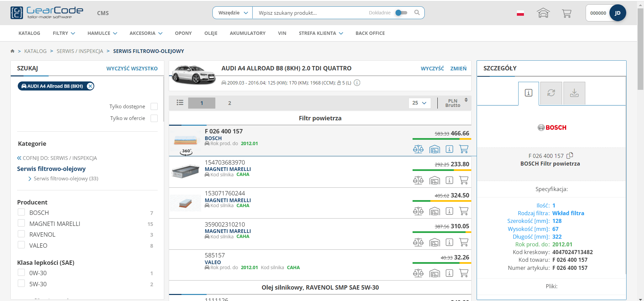Check the 0W-30 viscosity class

tap(21, 273)
